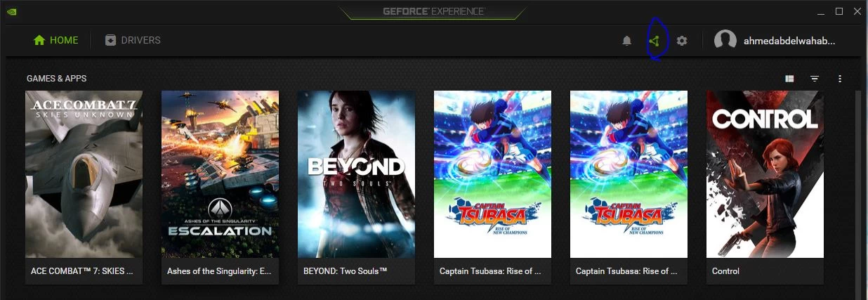Switch to grid view layout icon

[789, 79]
